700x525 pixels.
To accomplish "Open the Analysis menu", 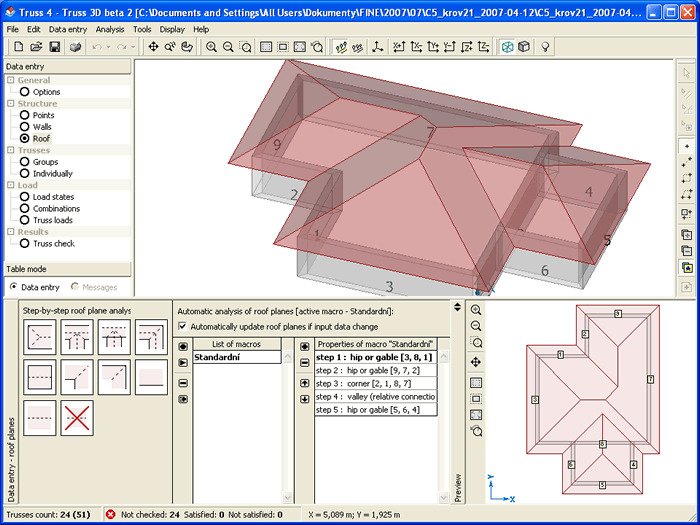I will (x=110, y=29).
